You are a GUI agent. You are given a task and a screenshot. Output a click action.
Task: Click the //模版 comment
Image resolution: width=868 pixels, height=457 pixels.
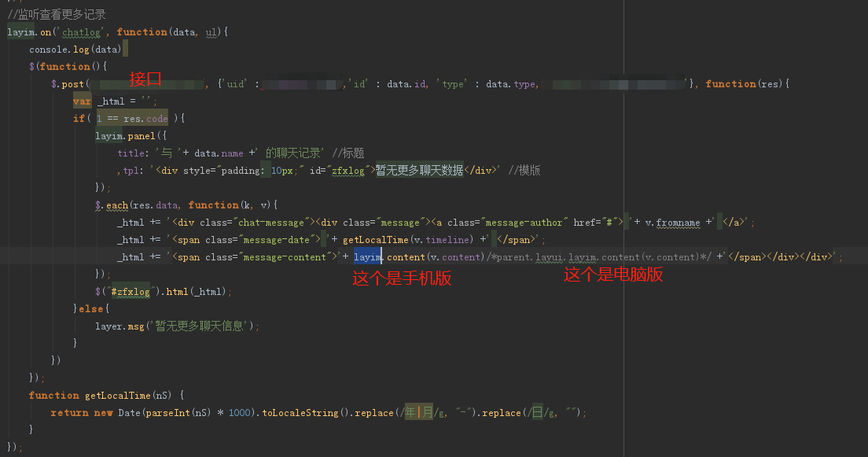[524, 171]
